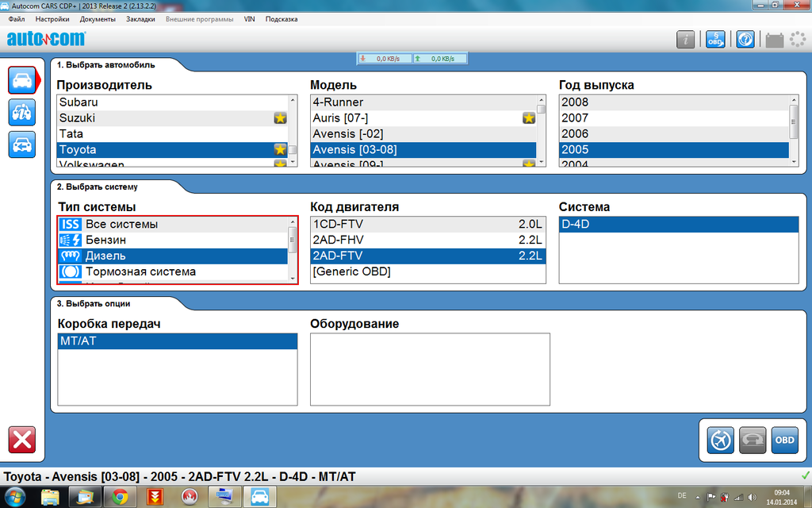Select Avensis [03-08] model
The image size is (812, 508).
(423, 150)
